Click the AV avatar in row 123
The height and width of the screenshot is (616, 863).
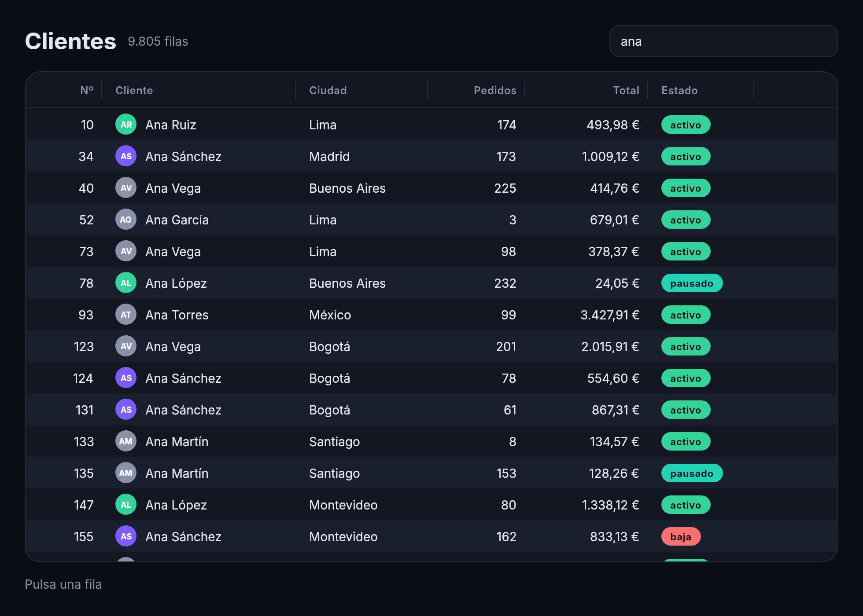(x=126, y=346)
